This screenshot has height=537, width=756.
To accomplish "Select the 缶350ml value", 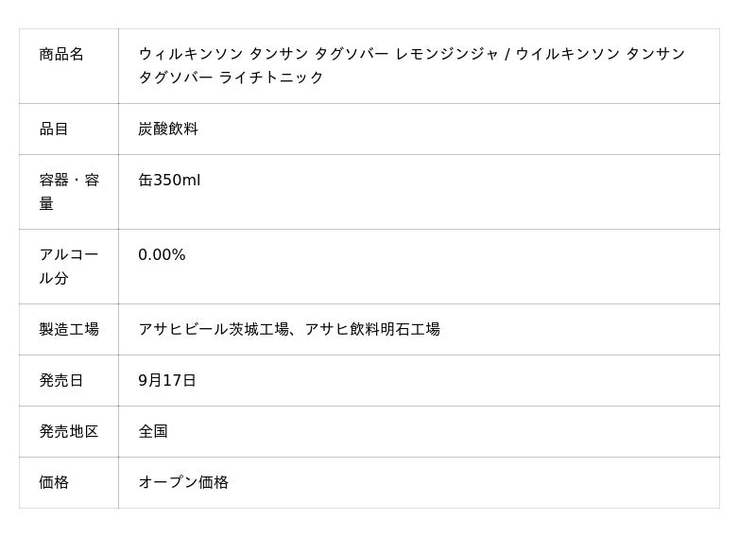I will 169,180.
